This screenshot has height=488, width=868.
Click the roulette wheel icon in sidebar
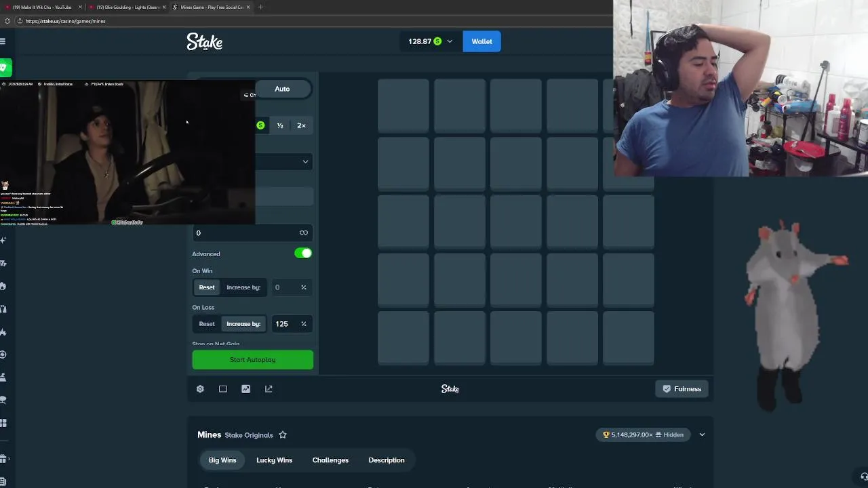(3, 354)
